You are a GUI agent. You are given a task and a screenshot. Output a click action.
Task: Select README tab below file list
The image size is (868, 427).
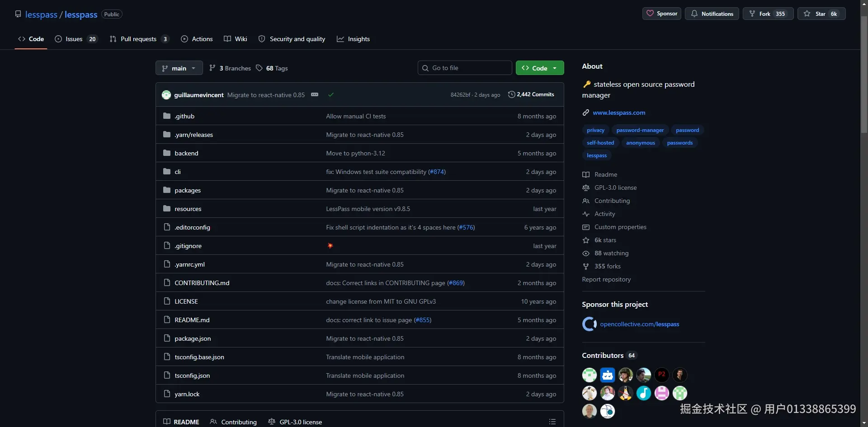[181, 422]
